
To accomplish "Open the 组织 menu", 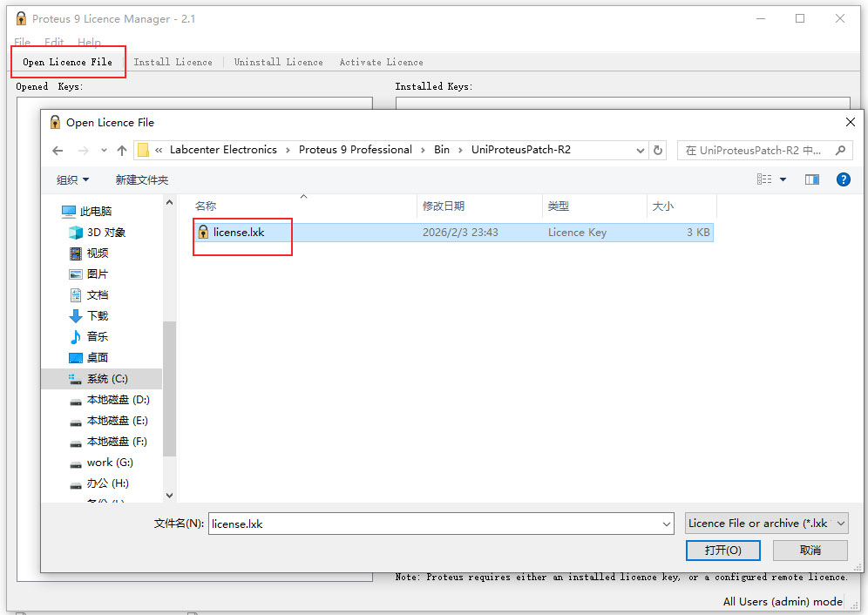I will click(72, 180).
